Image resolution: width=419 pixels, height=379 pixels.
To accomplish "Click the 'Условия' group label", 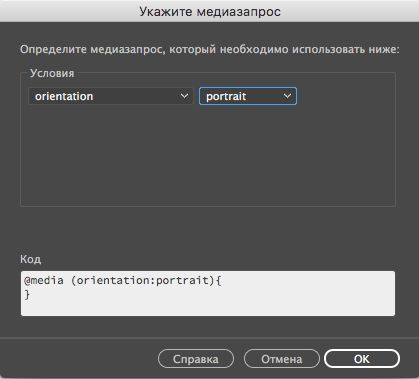I will 52,73.
